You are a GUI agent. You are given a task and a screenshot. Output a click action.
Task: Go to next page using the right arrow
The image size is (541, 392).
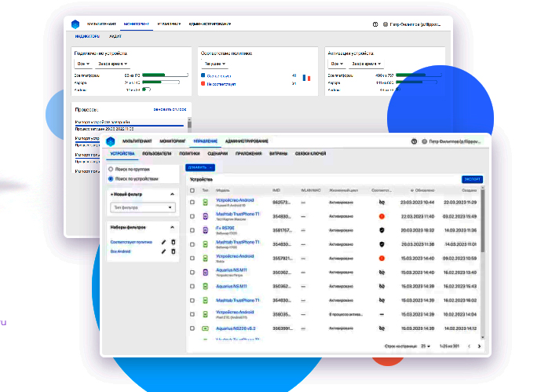[480, 346]
